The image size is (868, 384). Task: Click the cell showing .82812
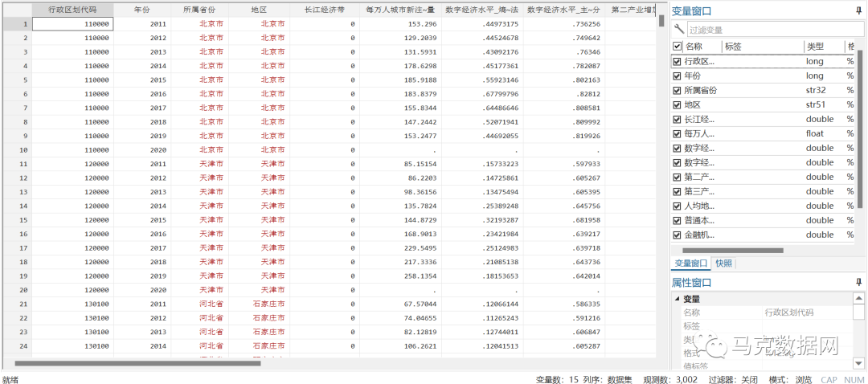pos(563,94)
